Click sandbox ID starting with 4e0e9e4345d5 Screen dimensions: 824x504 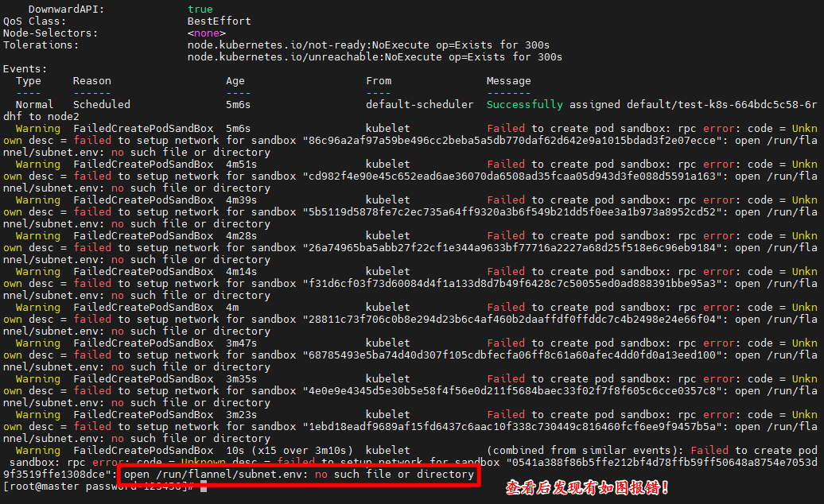(x=512, y=390)
